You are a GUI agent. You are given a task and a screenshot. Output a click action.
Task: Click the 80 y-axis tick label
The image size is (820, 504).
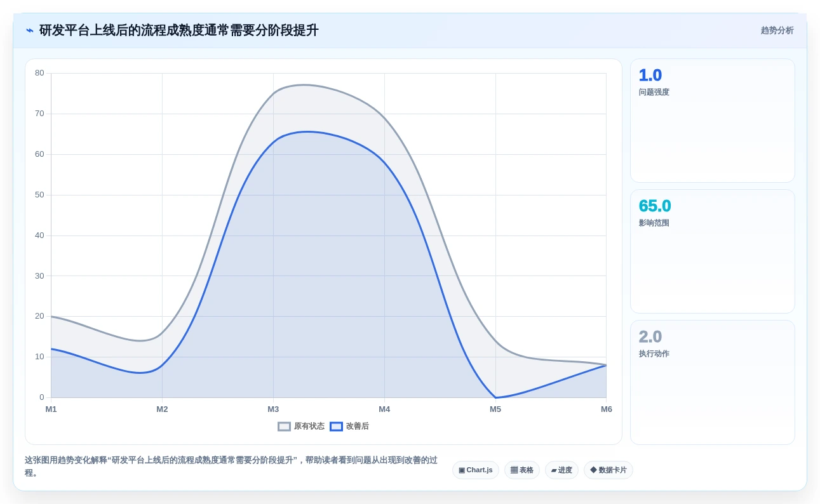[39, 73]
